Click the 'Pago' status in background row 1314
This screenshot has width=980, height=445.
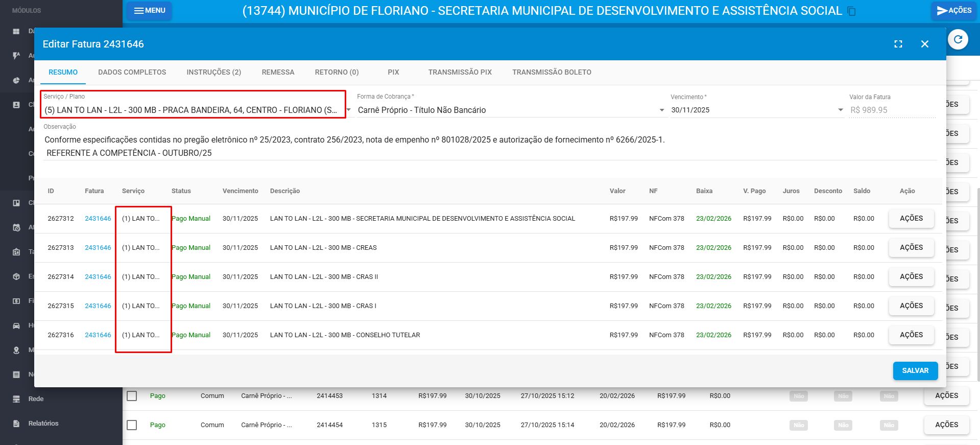(158, 396)
